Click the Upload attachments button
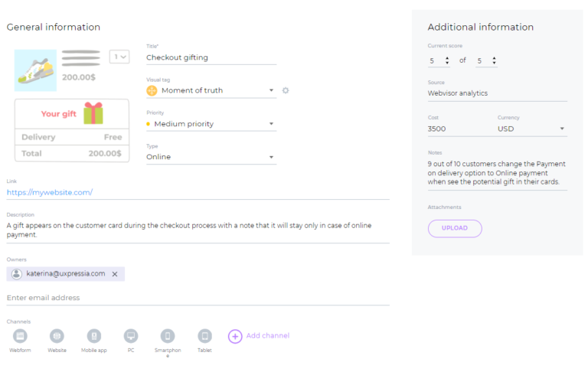 point(455,228)
